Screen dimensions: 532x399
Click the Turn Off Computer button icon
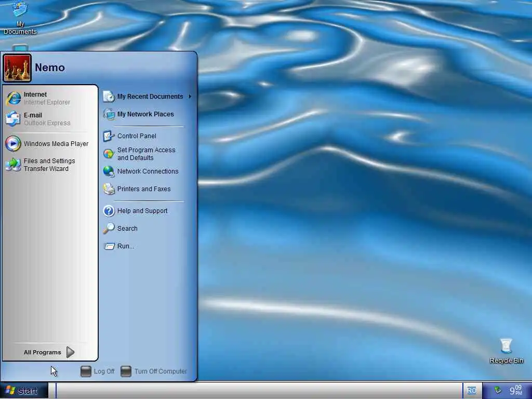coord(126,371)
